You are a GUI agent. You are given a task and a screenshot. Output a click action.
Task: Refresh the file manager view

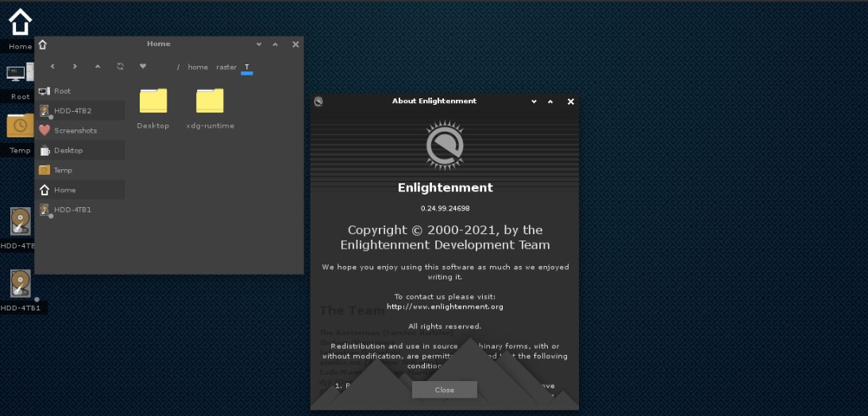pyautogui.click(x=120, y=67)
